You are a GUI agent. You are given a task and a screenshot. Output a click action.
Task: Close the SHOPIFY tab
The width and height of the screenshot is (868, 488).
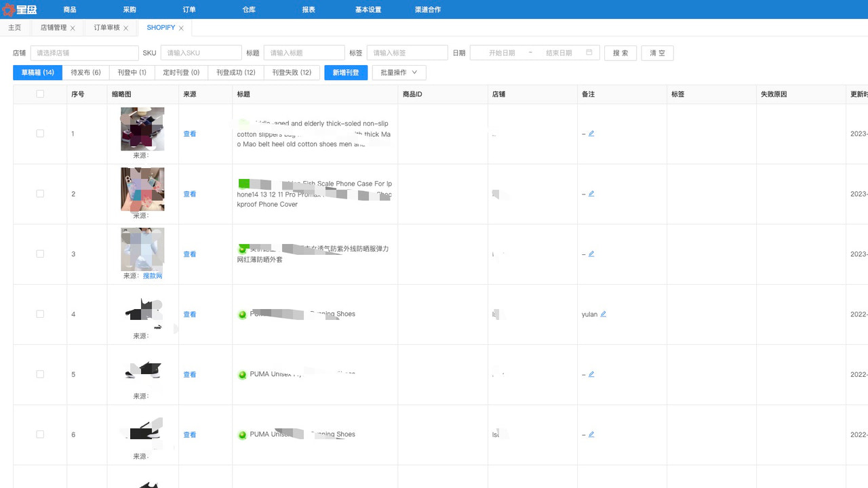(x=181, y=28)
